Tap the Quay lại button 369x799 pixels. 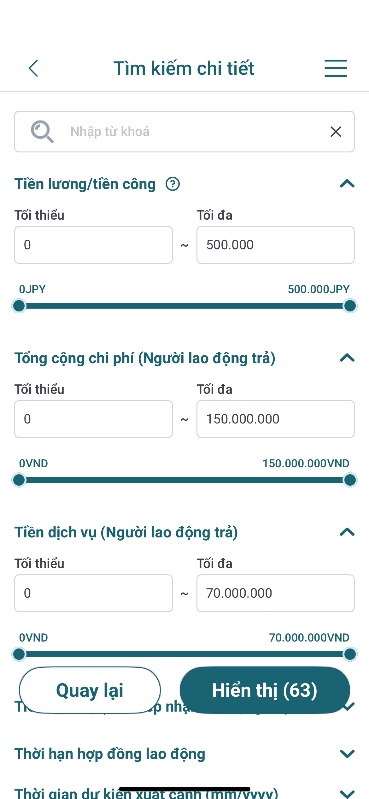coord(90,690)
